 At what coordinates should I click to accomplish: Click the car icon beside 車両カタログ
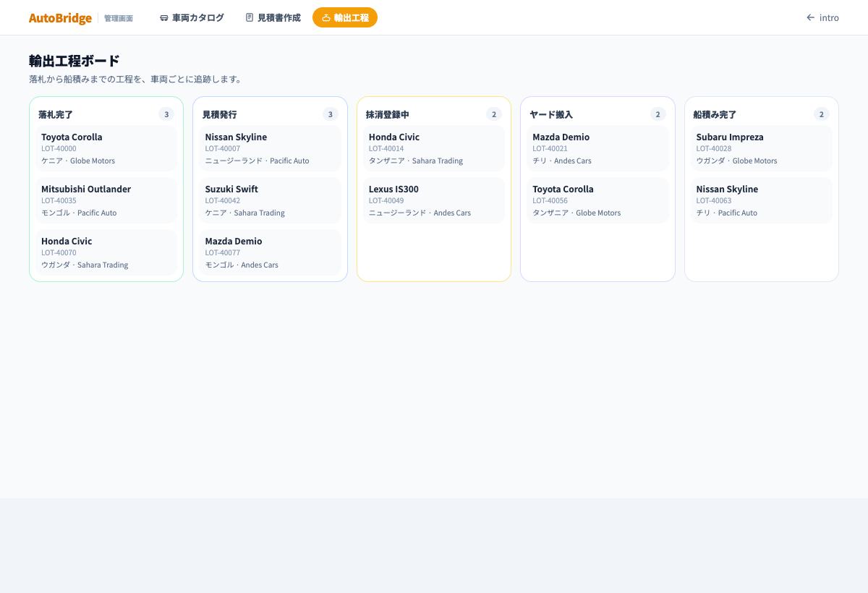pos(164,17)
